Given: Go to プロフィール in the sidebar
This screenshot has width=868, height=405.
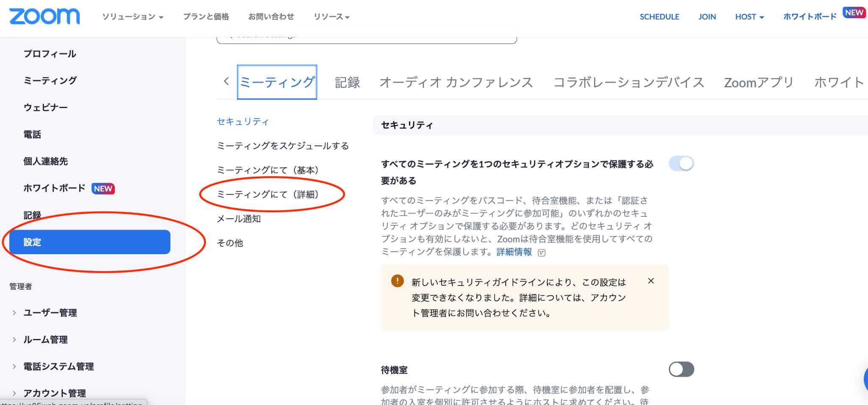Looking at the screenshot, I should tap(50, 54).
